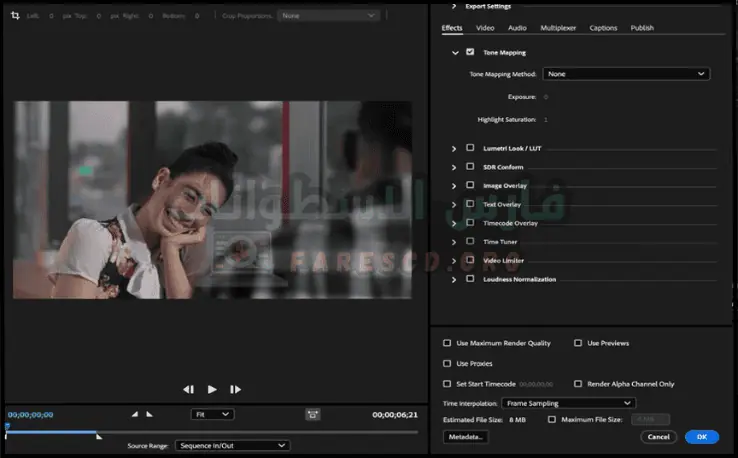Screen dimensions: 738x458
Task: Select the crop tool icon
Action: pyautogui.click(x=15, y=16)
